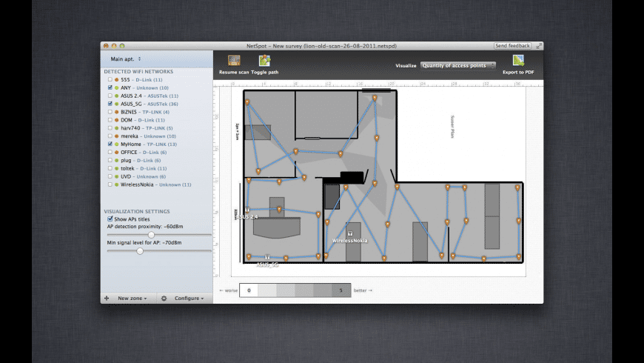Image resolution: width=644 pixels, height=363 pixels.
Task: Click the orange status dot of 555 network
Action: click(117, 80)
